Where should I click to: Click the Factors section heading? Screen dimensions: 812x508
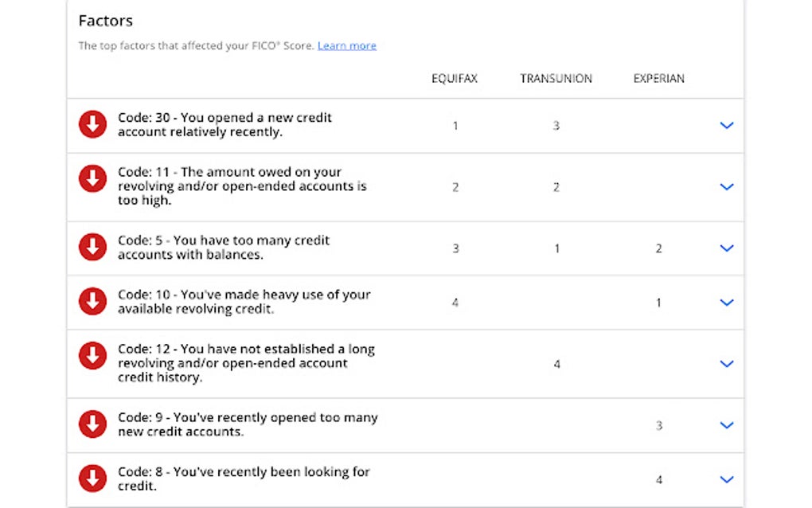[x=106, y=21]
